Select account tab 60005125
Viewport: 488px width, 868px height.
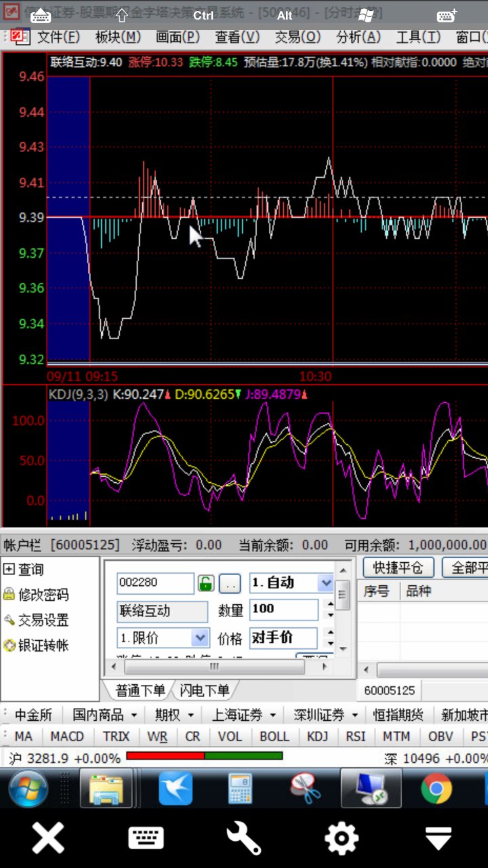[389, 690]
